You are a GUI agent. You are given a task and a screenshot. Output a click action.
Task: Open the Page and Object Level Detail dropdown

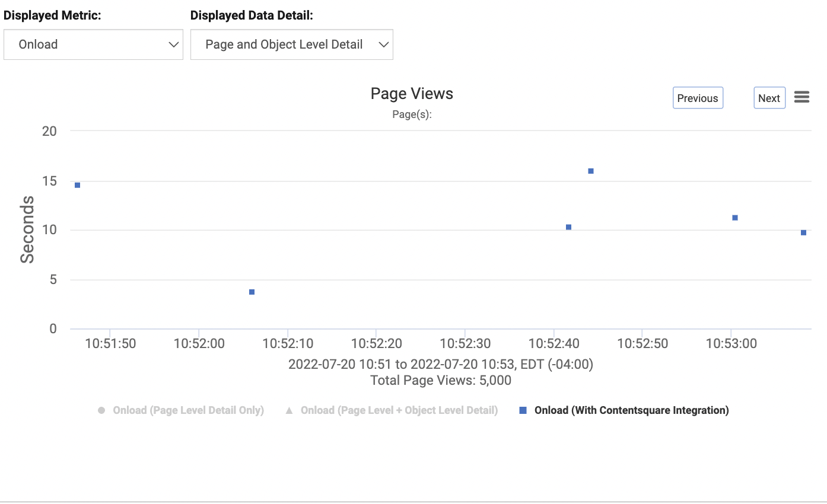click(291, 44)
